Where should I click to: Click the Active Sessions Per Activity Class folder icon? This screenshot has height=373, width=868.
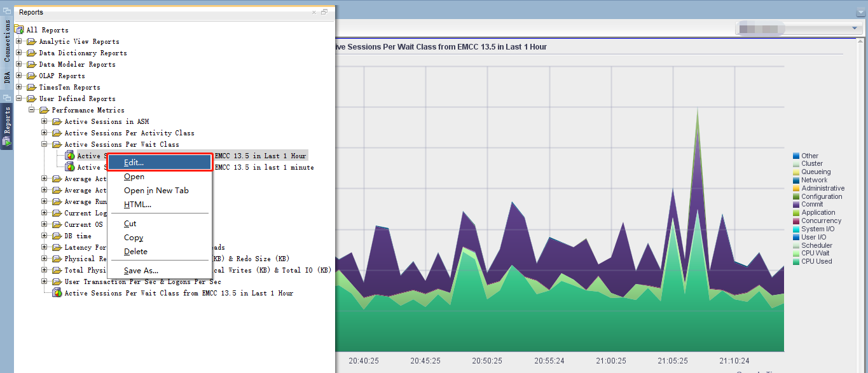[x=57, y=133]
